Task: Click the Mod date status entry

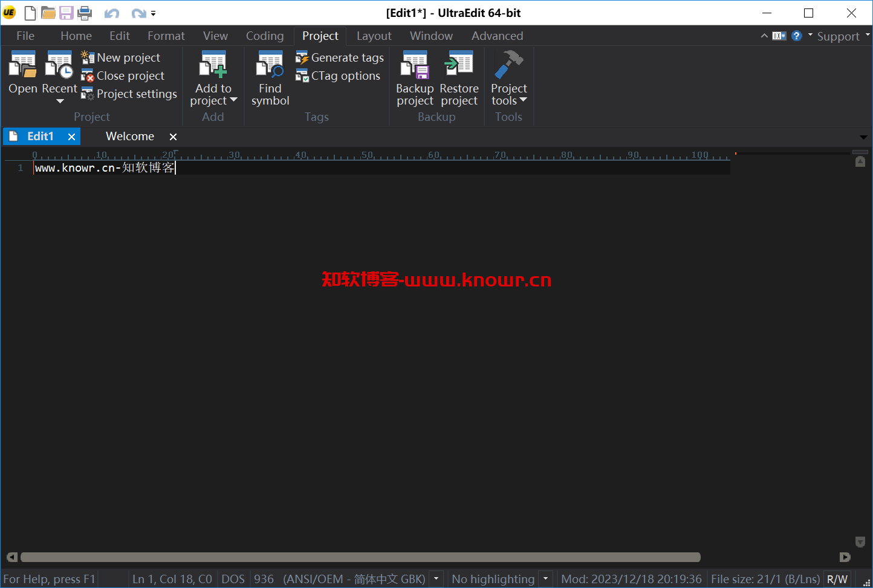Action: (x=632, y=579)
